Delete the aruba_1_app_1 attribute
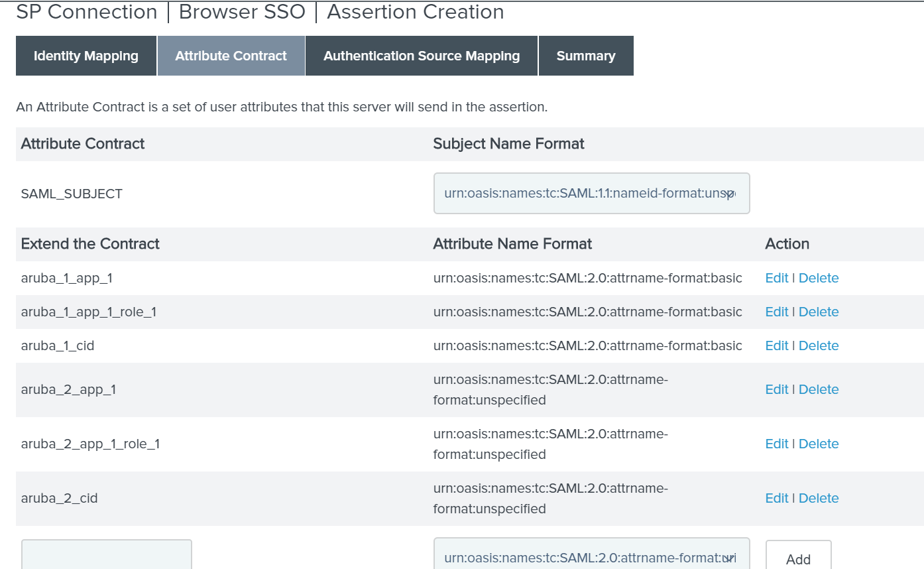924x569 pixels. 819,278
